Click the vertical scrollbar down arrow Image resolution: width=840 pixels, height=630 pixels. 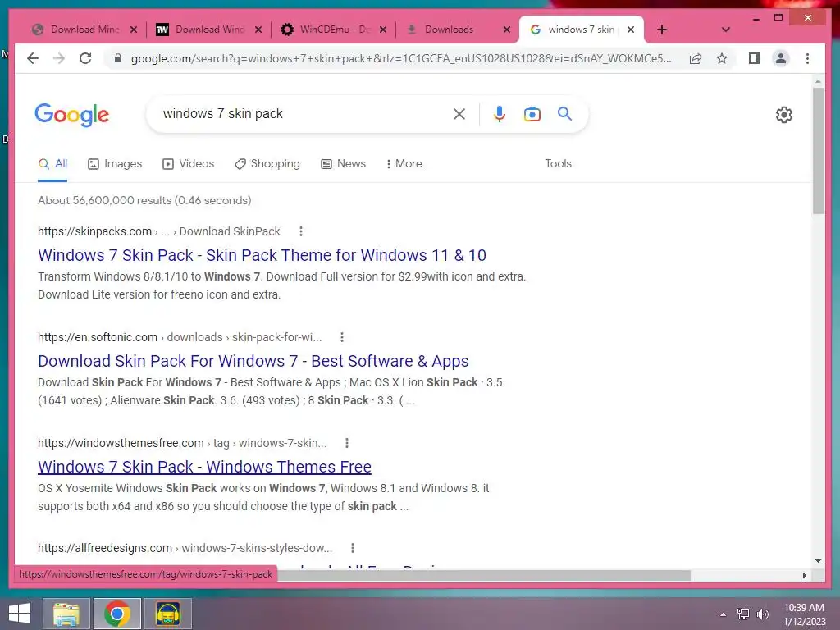click(x=818, y=561)
